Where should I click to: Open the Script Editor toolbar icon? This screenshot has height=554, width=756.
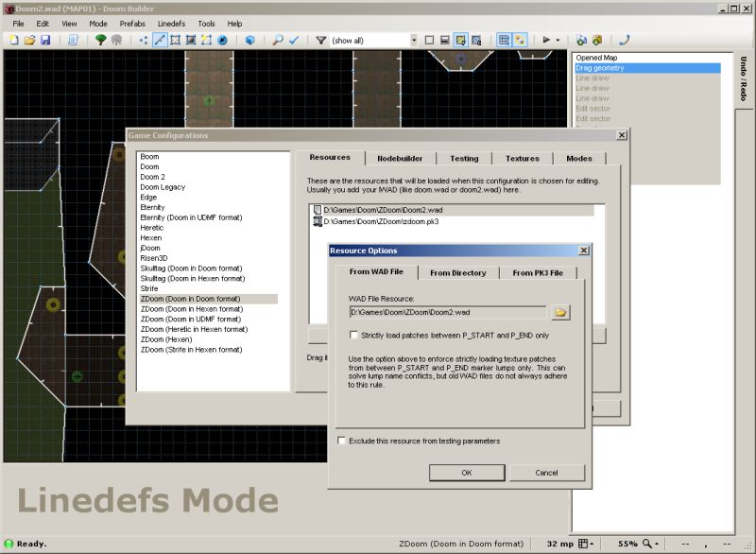click(73, 41)
